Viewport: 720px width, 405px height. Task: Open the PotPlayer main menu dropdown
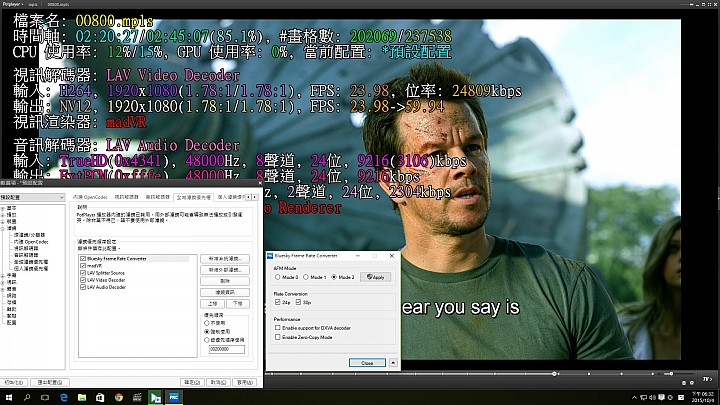point(12,4)
